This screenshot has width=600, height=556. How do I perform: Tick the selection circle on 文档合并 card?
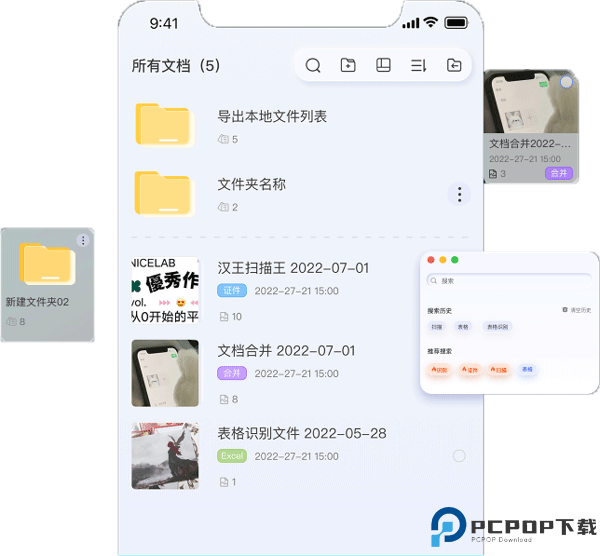[566, 82]
